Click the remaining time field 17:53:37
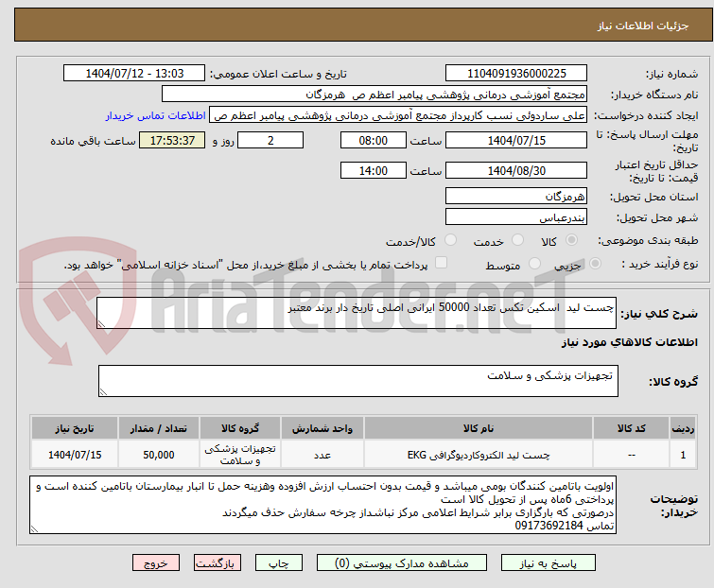Viewport: 714px width, 588px height. pyautogui.click(x=172, y=140)
